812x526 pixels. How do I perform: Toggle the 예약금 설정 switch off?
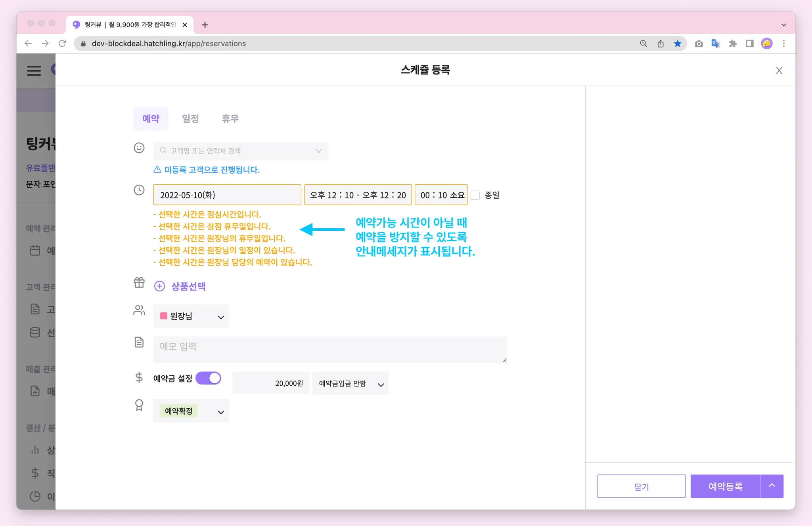(x=209, y=378)
